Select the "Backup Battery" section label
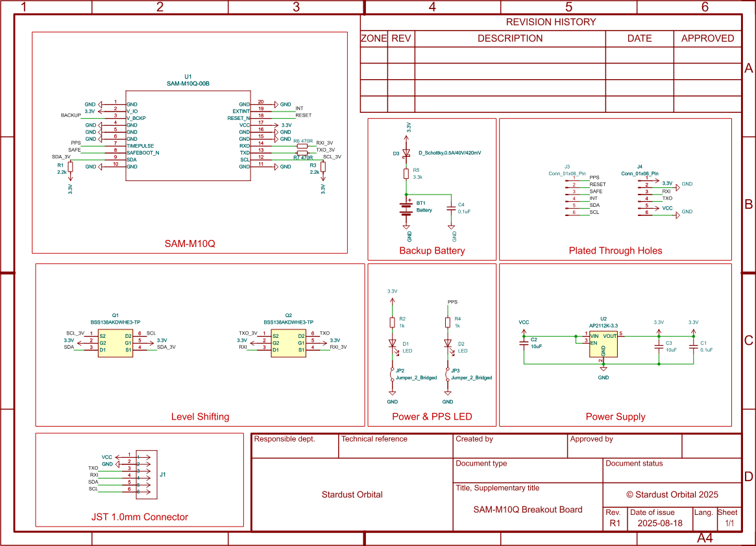 click(432, 250)
